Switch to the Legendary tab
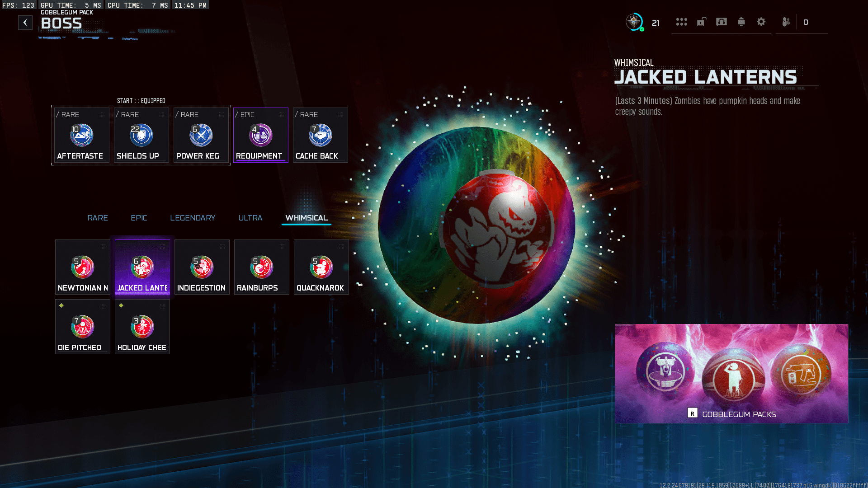 [193, 218]
